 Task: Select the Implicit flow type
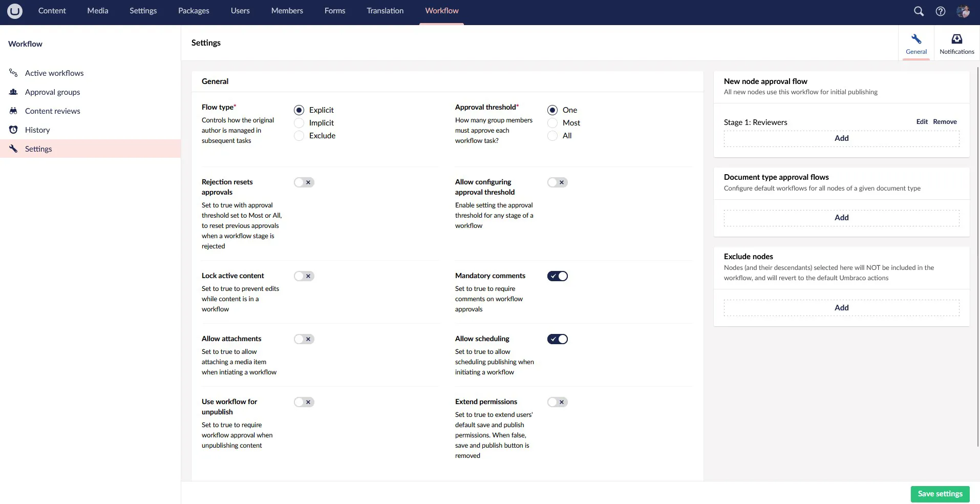click(299, 123)
